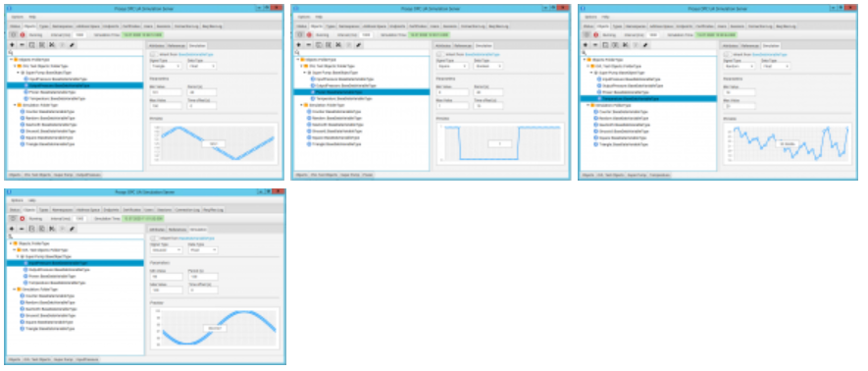Open Signal Type dropdown showing Random
This screenshot has width=868, height=371.
(x=739, y=66)
